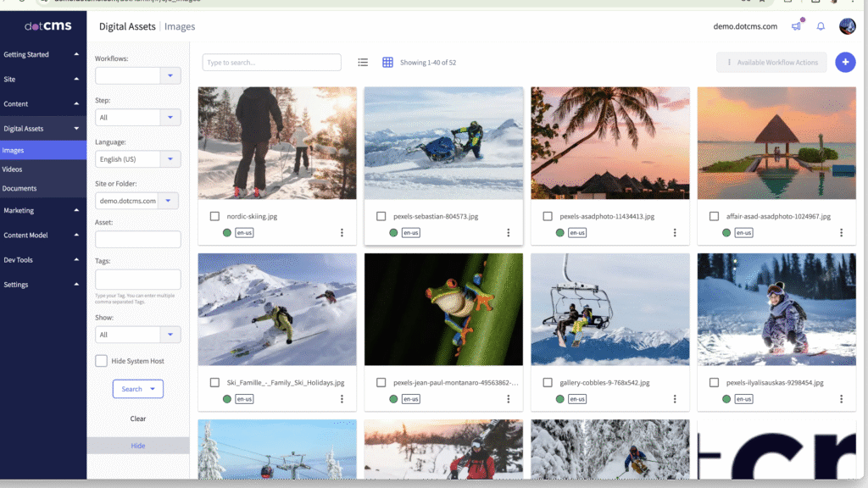The image size is (868, 488).
Task: Open the palm tree sunset thumbnail
Action: click(x=610, y=142)
